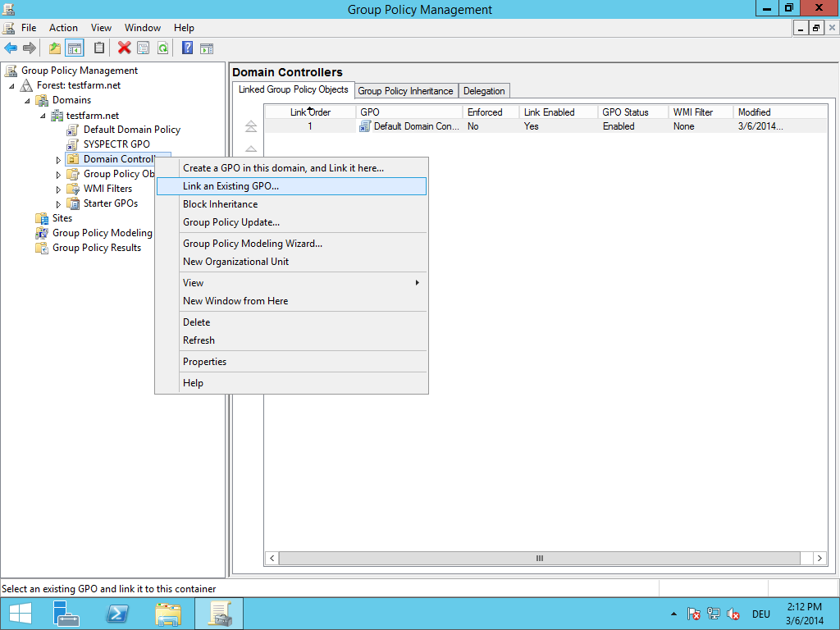Click the Sites icon in the tree
Viewport: 840px width, 630px height.
[42, 218]
